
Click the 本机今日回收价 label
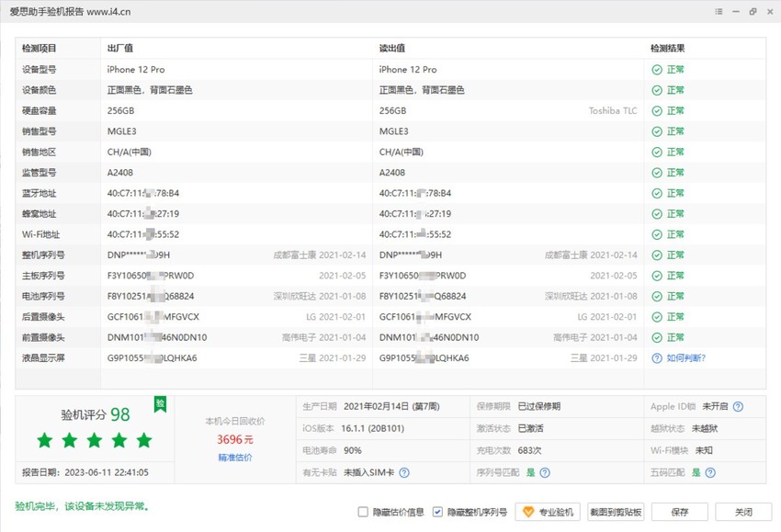click(x=235, y=422)
